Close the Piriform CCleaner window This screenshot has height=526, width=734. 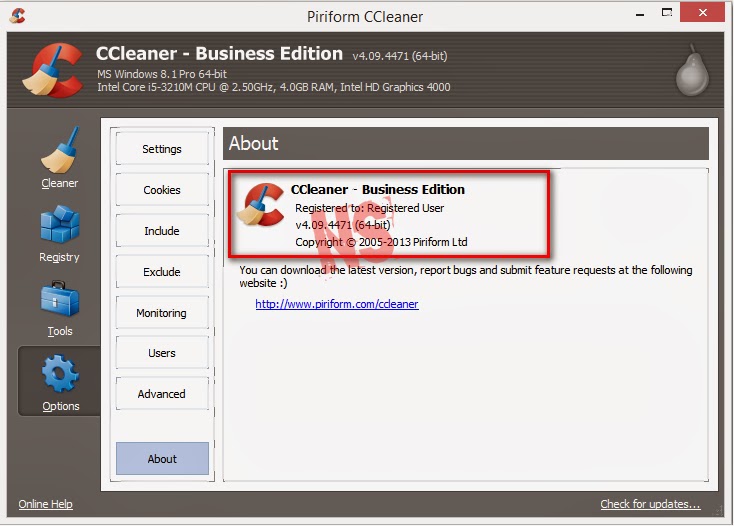click(702, 13)
